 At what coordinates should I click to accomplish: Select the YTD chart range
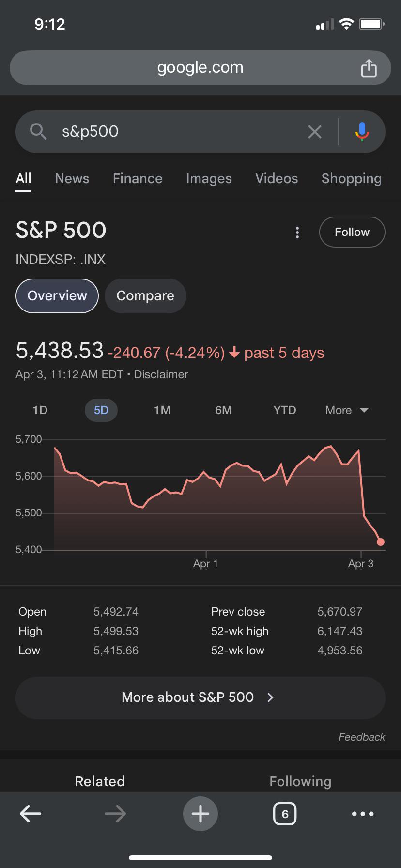pyautogui.click(x=284, y=410)
